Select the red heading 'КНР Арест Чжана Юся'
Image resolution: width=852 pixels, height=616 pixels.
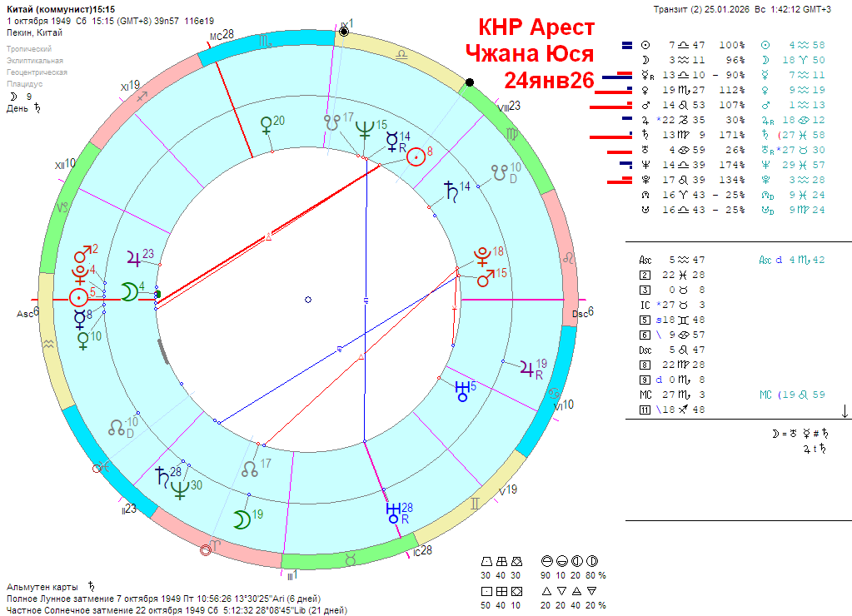click(531, 40)
